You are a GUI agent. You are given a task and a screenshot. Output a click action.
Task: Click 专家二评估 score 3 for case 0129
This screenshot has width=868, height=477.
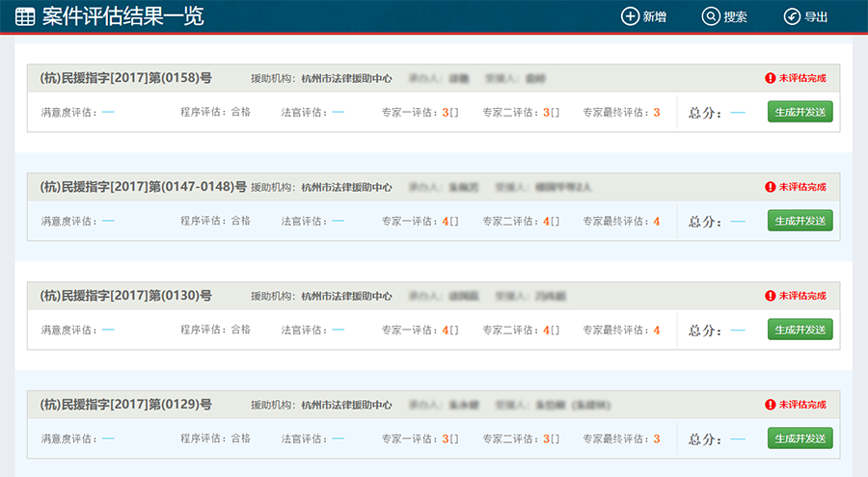(x=547, y=438)
